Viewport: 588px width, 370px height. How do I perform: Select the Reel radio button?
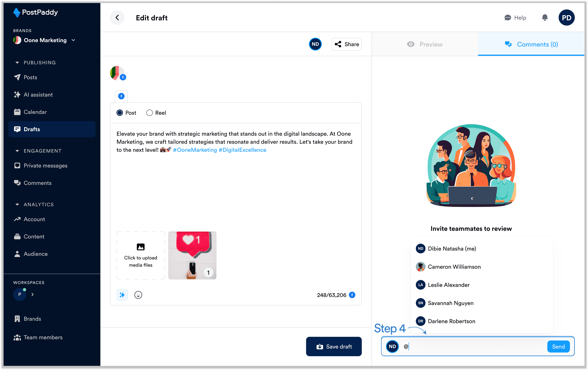pyautogui.click(x=149, y=113)
